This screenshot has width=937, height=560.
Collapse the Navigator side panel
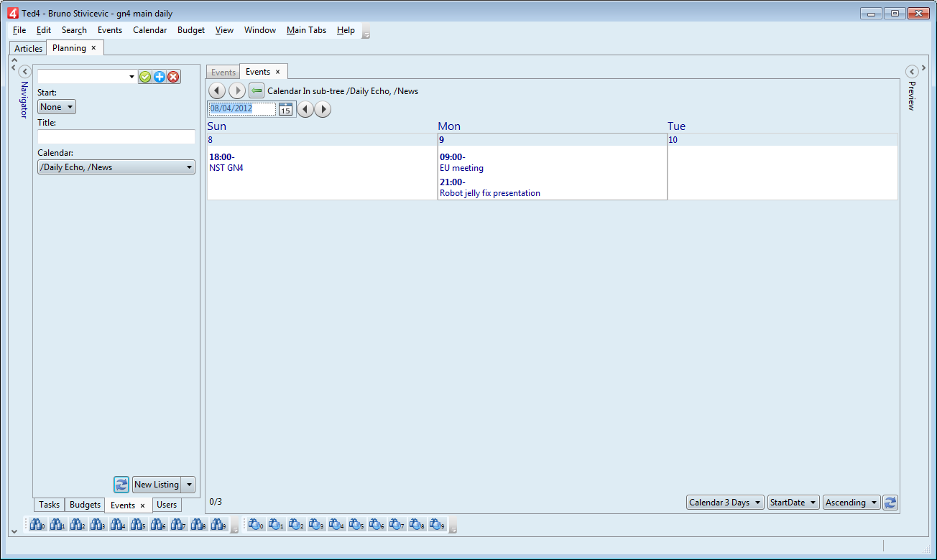(x=24, y=71)
